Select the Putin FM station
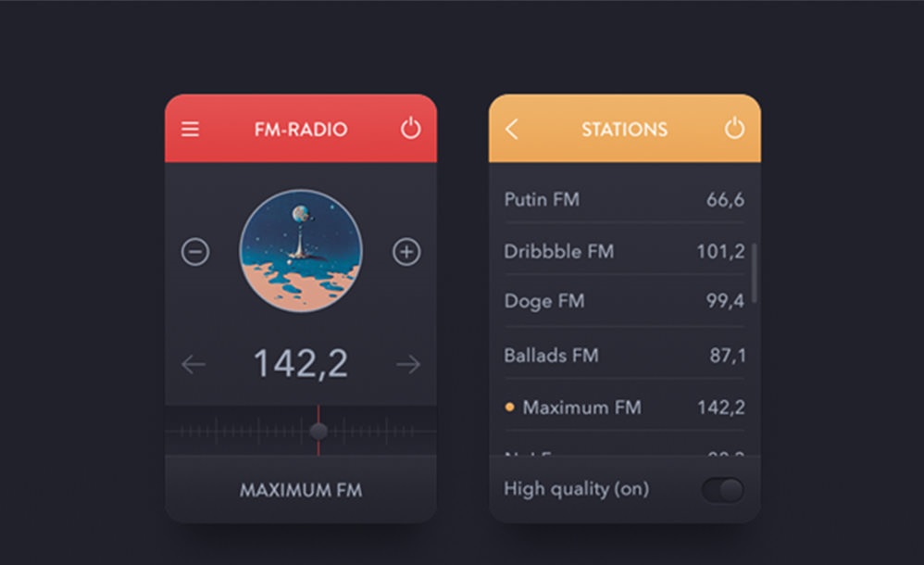924x565 pixels. (623, 199)
